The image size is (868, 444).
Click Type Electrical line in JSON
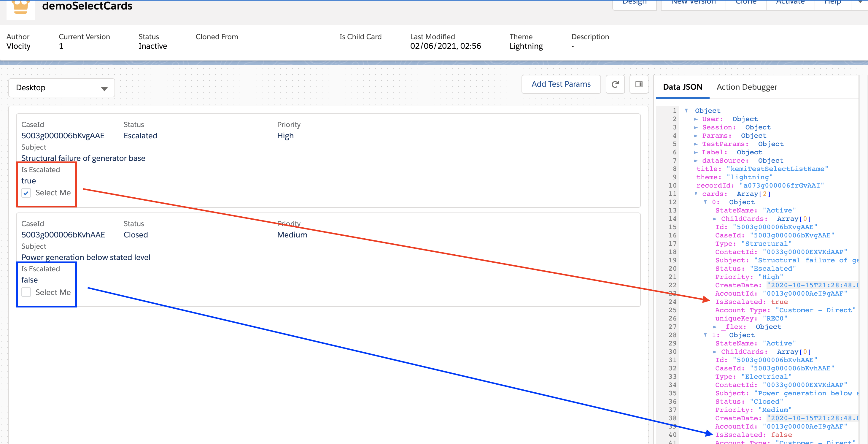click(753, 377)
